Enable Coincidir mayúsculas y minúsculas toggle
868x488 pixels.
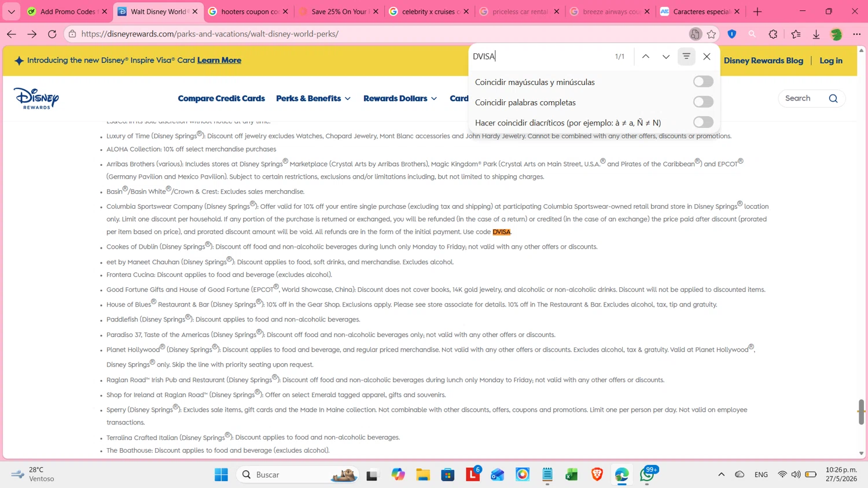(x=703, y=82)
